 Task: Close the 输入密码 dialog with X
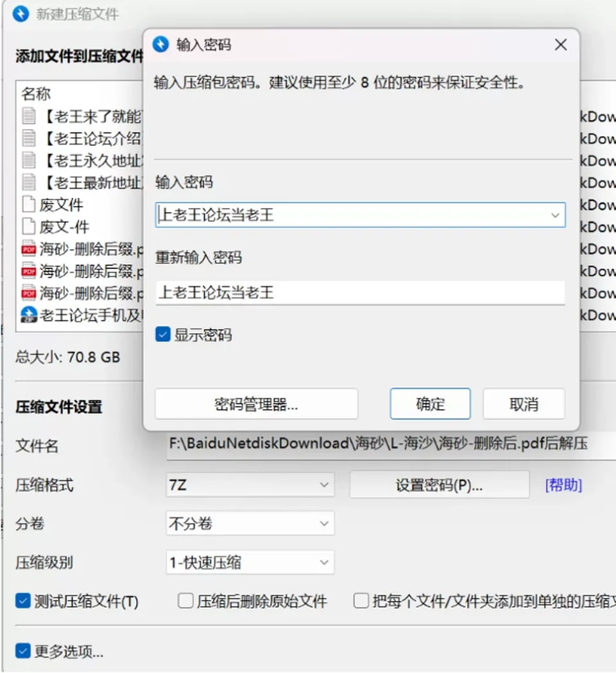561,45
